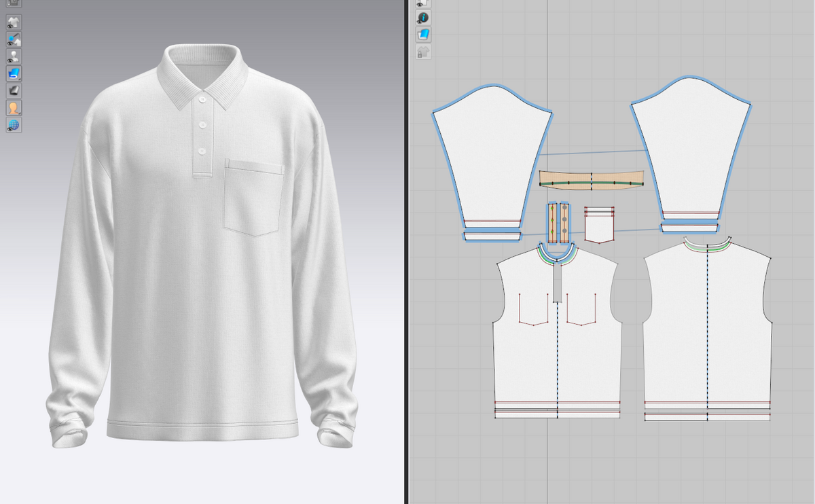Screen dimensions: 815x504
Task: Select the left placket strip pattern
Action: point(552,221)
